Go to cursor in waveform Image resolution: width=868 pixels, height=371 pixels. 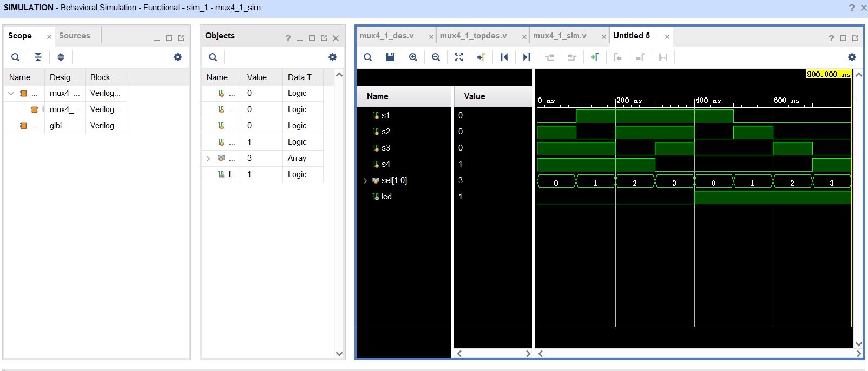coord(481,57)
